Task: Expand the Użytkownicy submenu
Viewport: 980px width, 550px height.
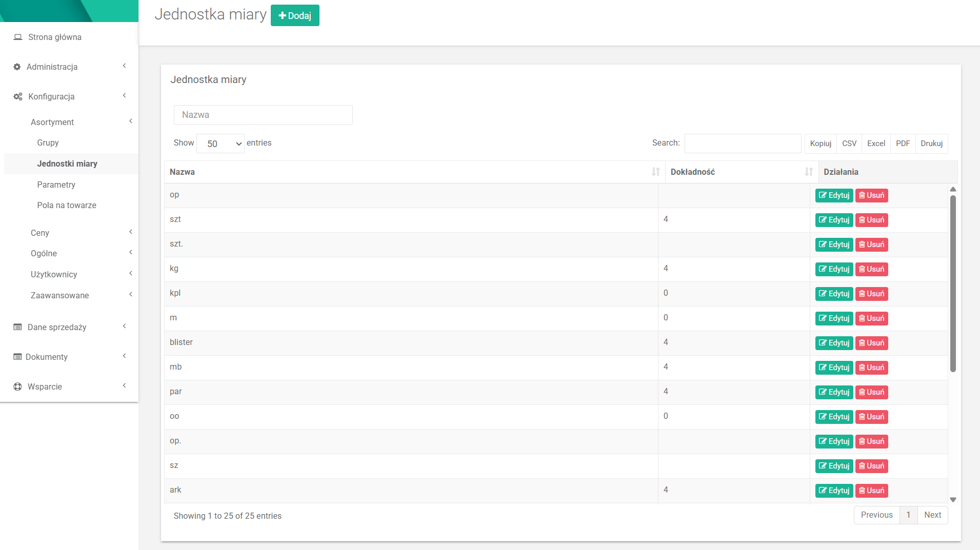Action: pyautogui.click(x=54, y=274)
